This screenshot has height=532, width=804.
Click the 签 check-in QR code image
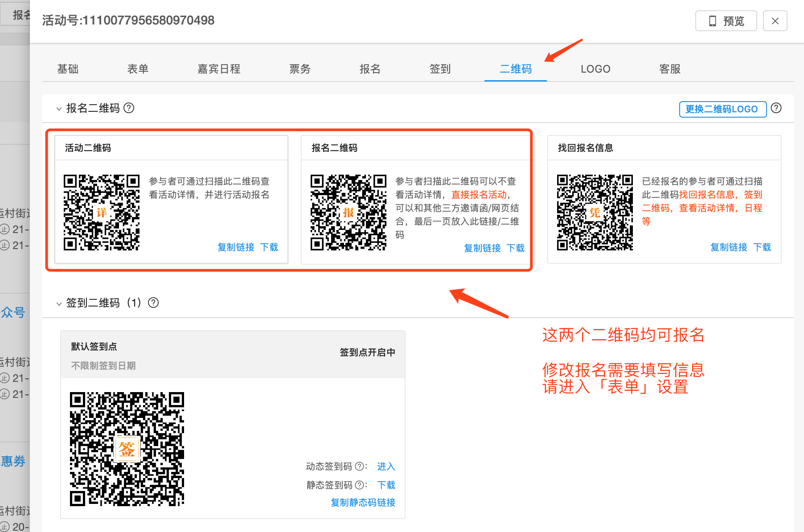(127, 449)
